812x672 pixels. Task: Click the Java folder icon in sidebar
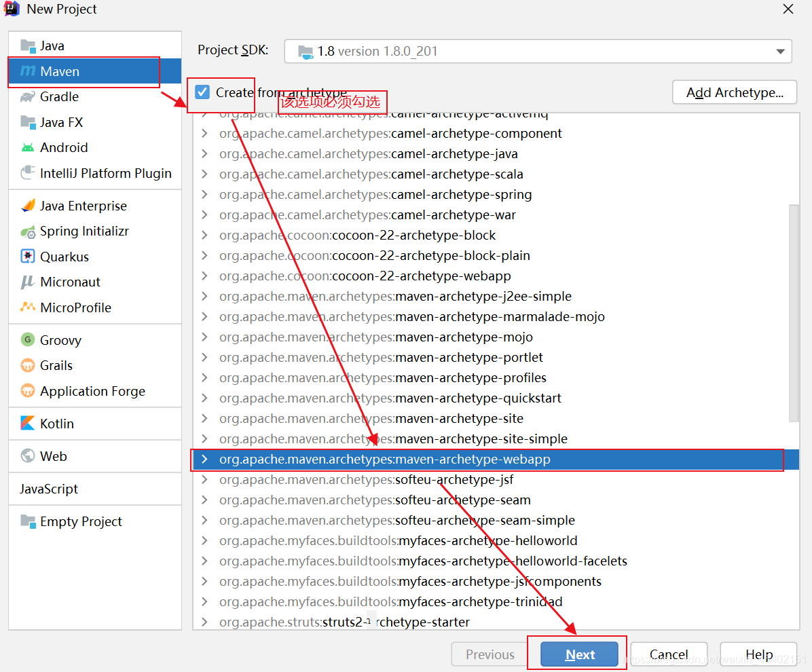click(x=27, y=45)
